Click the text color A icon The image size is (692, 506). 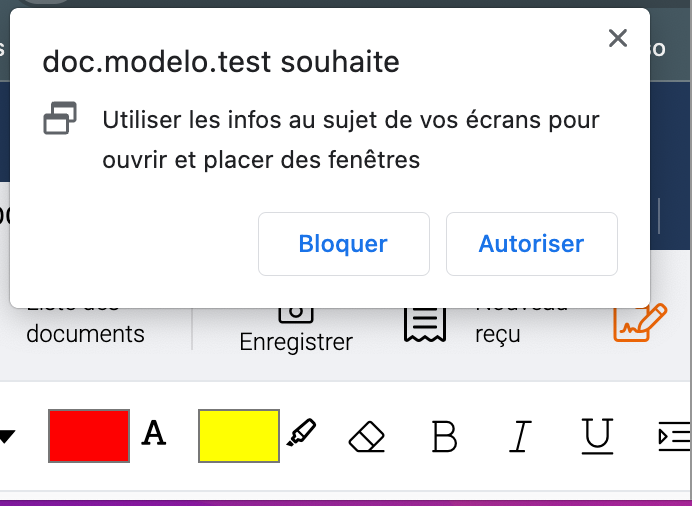click(154, 434)
